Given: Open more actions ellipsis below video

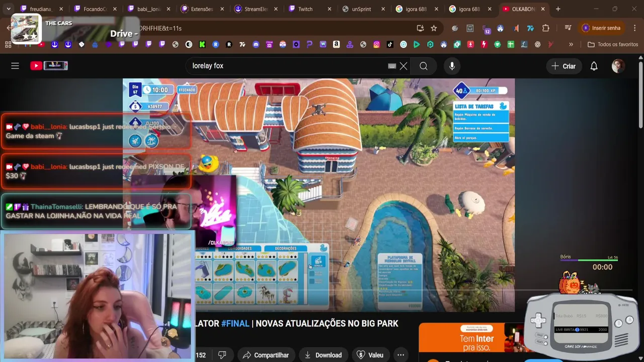Looking at the screenshot, I should [x=400, y=355].
